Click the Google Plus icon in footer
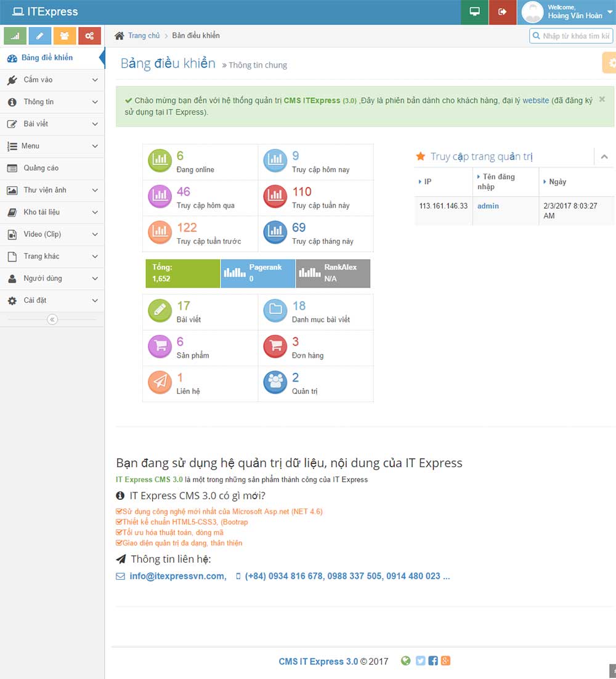This screenshot has width=616, height=679. click(446, 661)
